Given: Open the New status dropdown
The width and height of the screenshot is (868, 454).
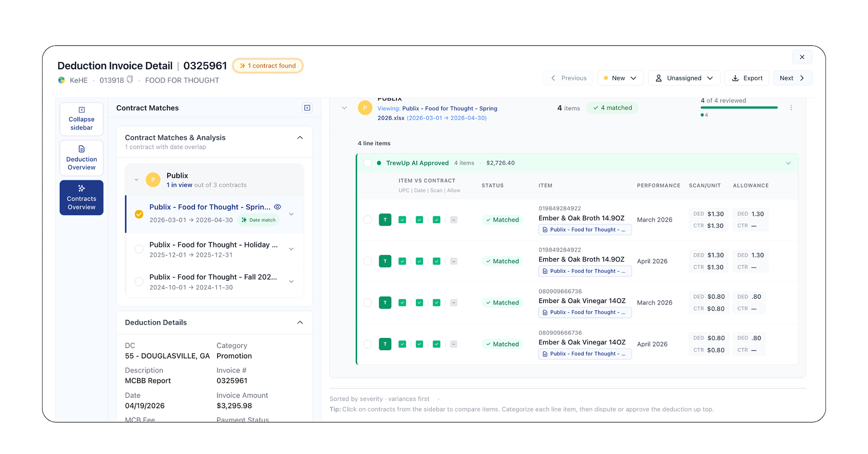Looking at the screenshot, I should pos(620,78).
